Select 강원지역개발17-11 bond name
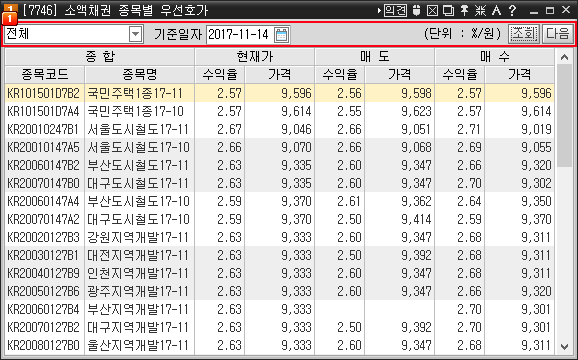The height and width of the screenshot is (360, 578). pos(138,238)
